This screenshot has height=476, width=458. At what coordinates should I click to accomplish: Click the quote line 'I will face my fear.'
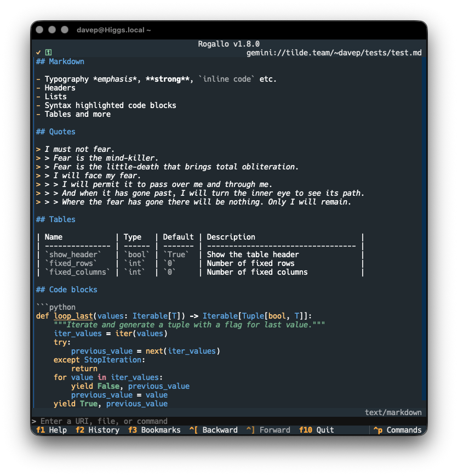97,176
